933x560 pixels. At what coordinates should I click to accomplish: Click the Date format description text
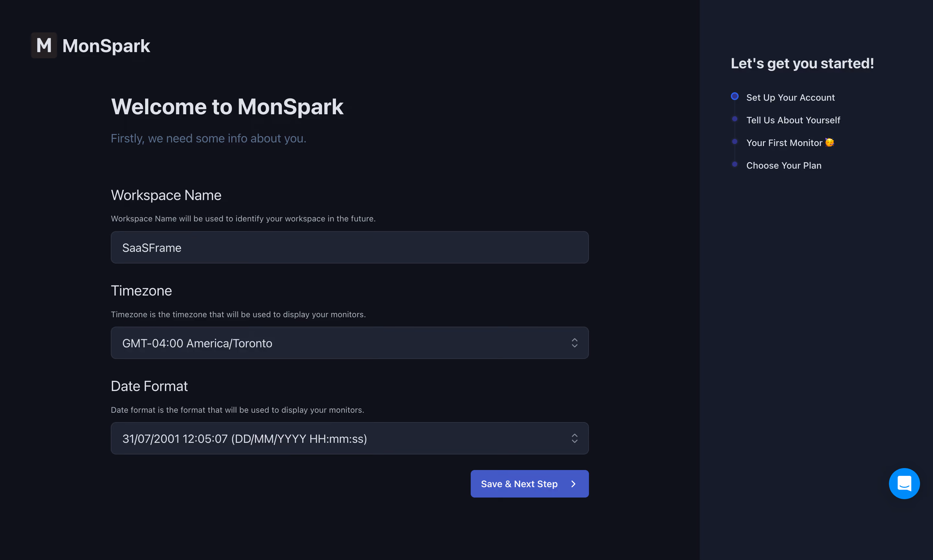[x=237, y=410]
